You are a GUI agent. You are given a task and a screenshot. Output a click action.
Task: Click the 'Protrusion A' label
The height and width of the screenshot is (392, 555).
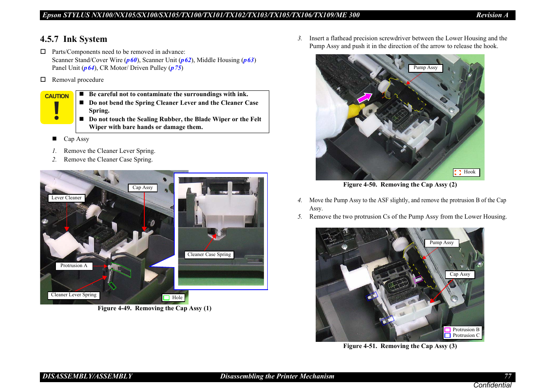74,266
